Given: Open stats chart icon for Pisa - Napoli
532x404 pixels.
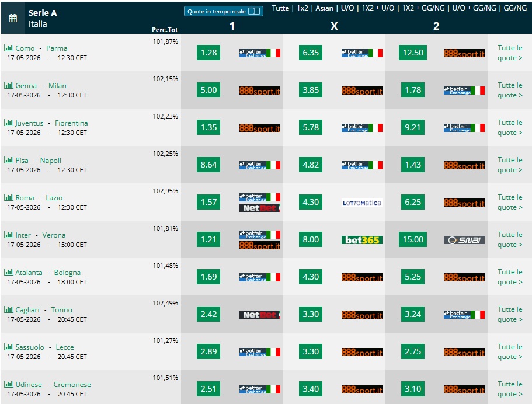Looking at the screenshot, I should click(x=9, y=160).
